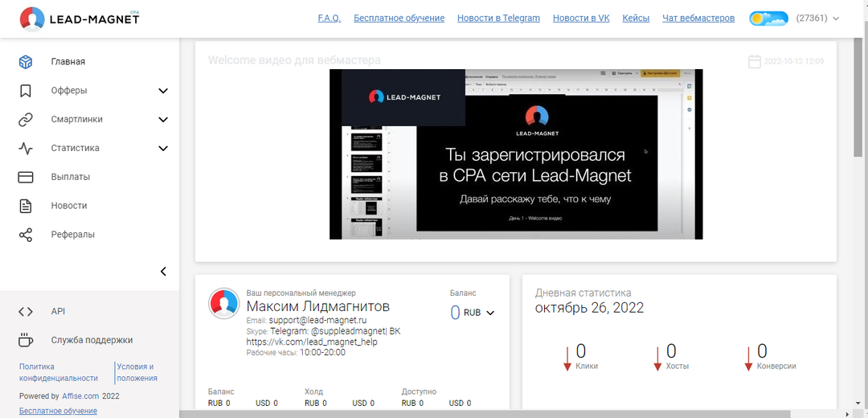868x418 pixels.
Task: Click the red arrow above Клики
Action: [x=567, y=359]
